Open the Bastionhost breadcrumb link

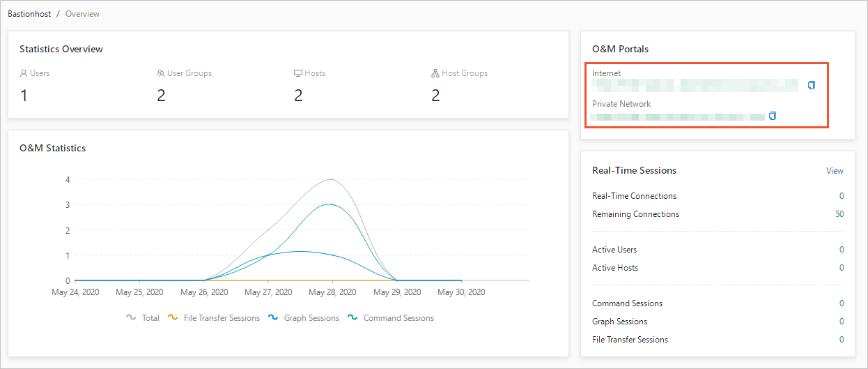tap(29, 14)
